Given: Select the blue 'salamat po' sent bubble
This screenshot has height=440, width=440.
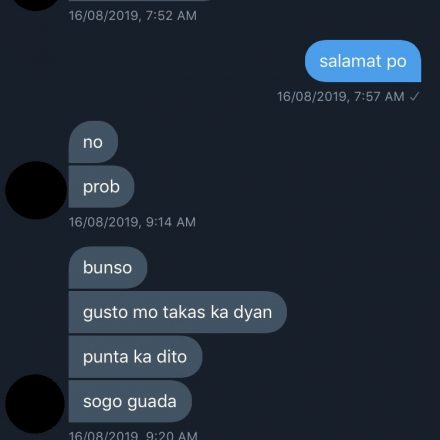Looking at the screenshot, I should click(363, 61).
